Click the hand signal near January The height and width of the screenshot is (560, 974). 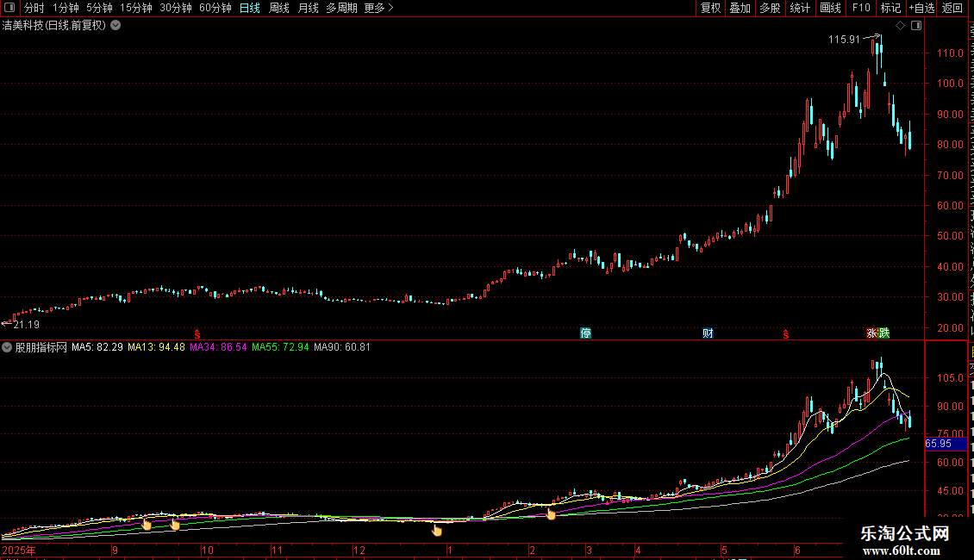tap(437, 530)
